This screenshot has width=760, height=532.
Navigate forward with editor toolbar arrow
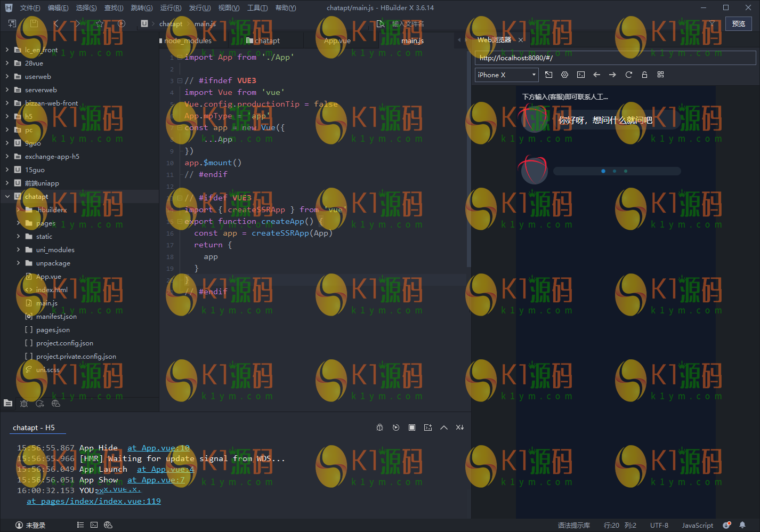[78, 23]
